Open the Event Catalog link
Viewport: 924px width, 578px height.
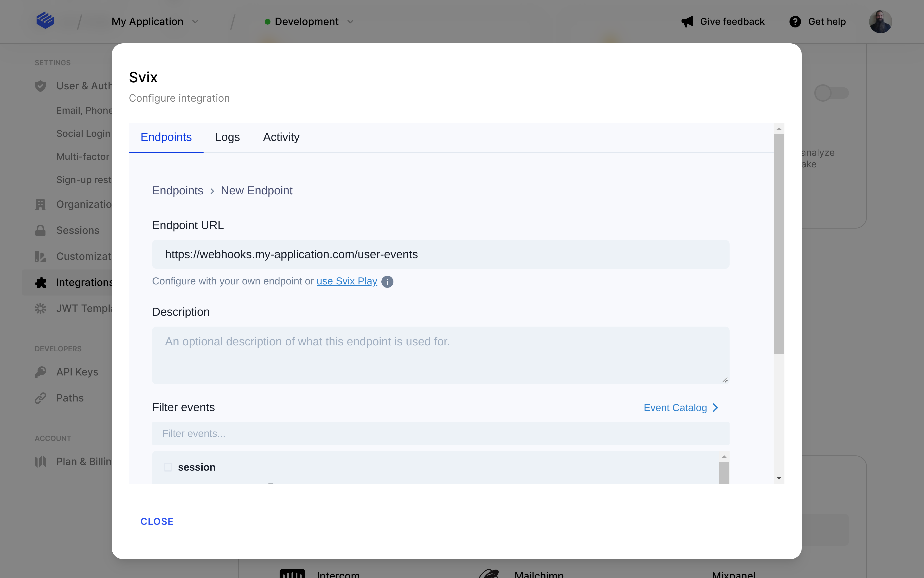click(x=681, y=408)
